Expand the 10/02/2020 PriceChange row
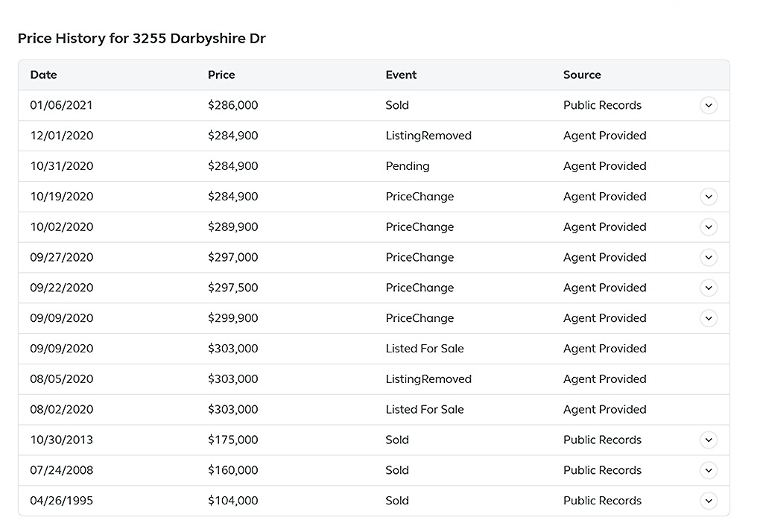 pyautogui.click(x=709, y=227)
